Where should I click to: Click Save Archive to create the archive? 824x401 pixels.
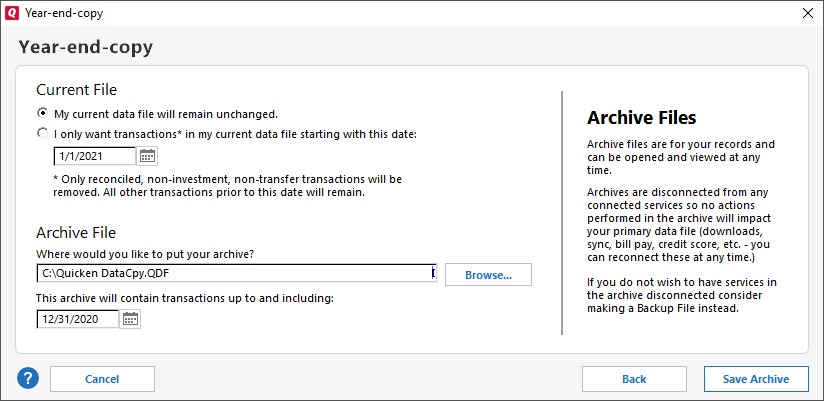pos(755,379)
